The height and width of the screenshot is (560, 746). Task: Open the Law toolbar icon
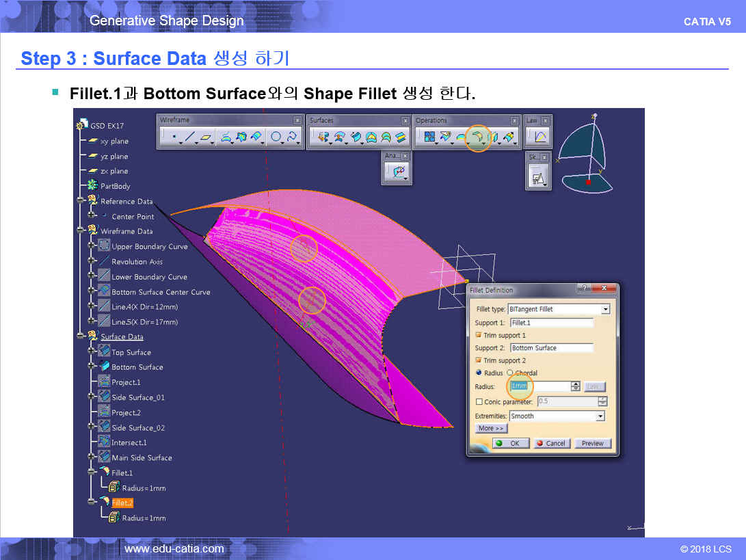click(x=540, y=137)
